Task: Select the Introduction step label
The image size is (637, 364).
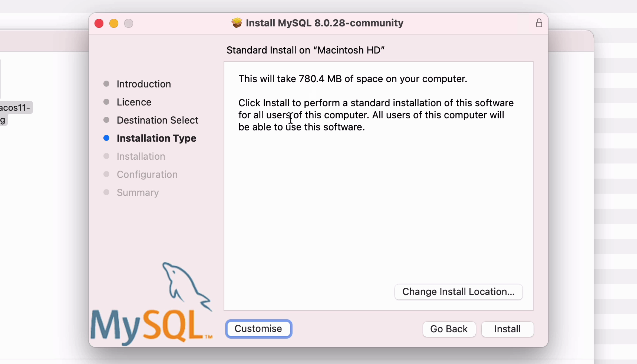Action: click(x=144, y=84)
